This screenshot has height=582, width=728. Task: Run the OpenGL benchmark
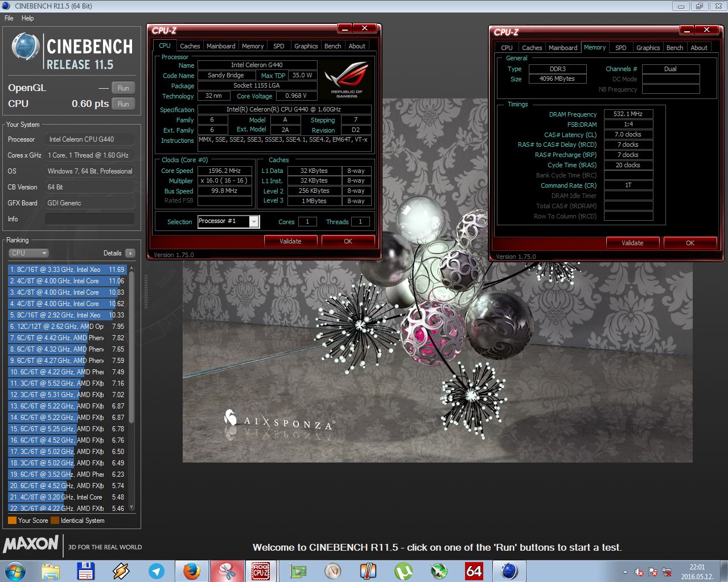click(x=124, y=88)
